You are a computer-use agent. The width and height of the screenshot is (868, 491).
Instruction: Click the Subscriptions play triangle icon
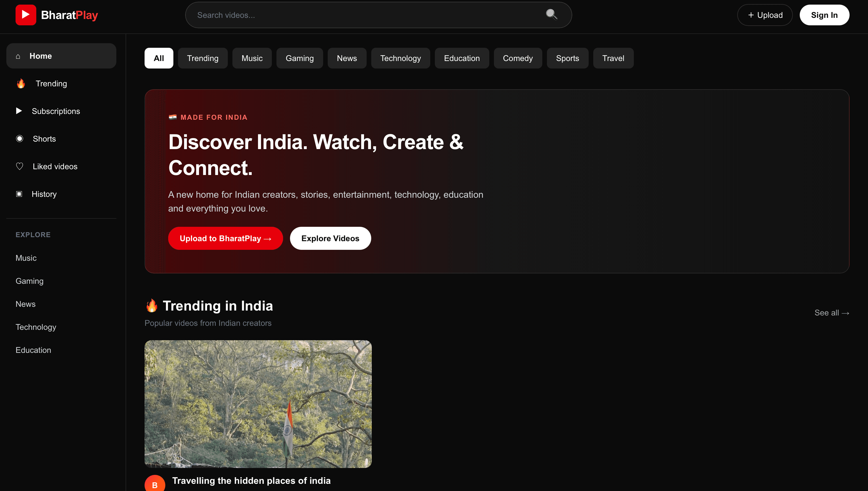[19, 111]
